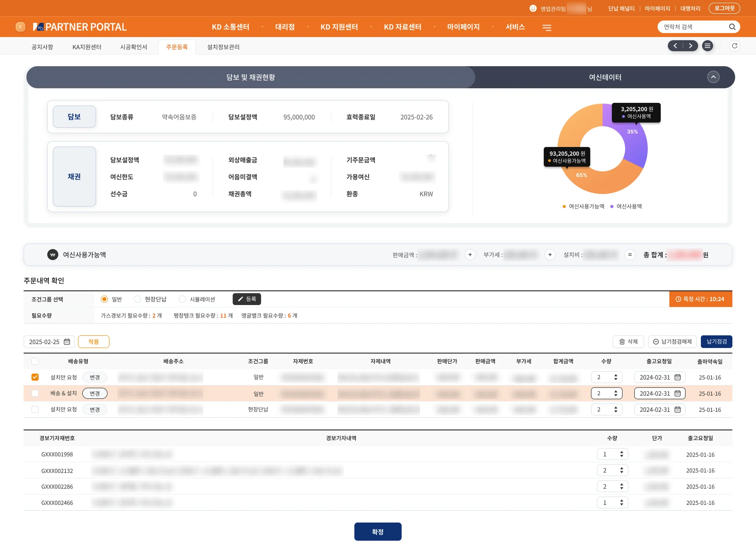This screenshot has width=756, height=560.
Task: Uncheck the first 설치만 요청 row checkbox
Action: 35,377
